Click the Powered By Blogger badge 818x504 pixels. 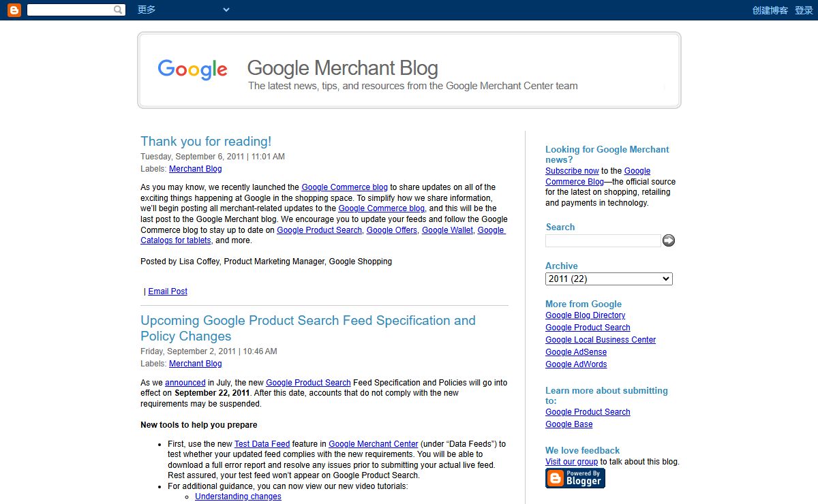[x=575, y=478]
